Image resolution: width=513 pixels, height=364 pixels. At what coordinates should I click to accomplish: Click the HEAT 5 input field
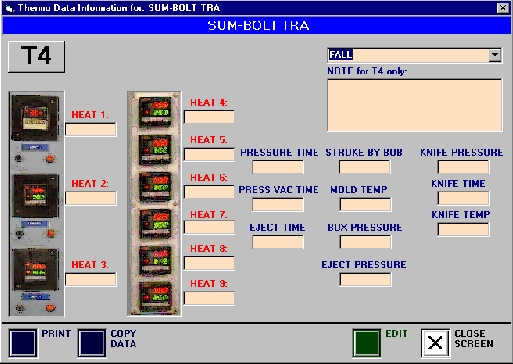coord(209,155)
